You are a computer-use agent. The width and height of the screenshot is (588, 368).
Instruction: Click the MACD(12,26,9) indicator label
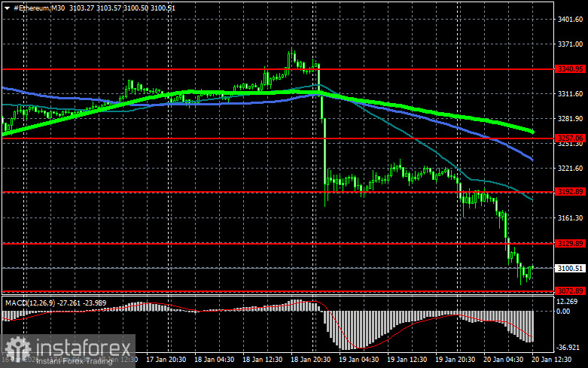click(x=29, y=303)
